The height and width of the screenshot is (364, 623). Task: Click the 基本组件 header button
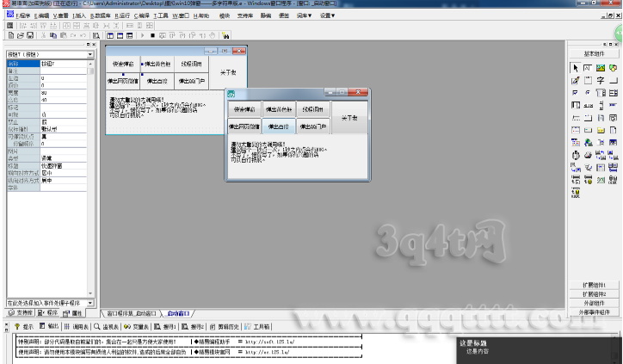594,53
